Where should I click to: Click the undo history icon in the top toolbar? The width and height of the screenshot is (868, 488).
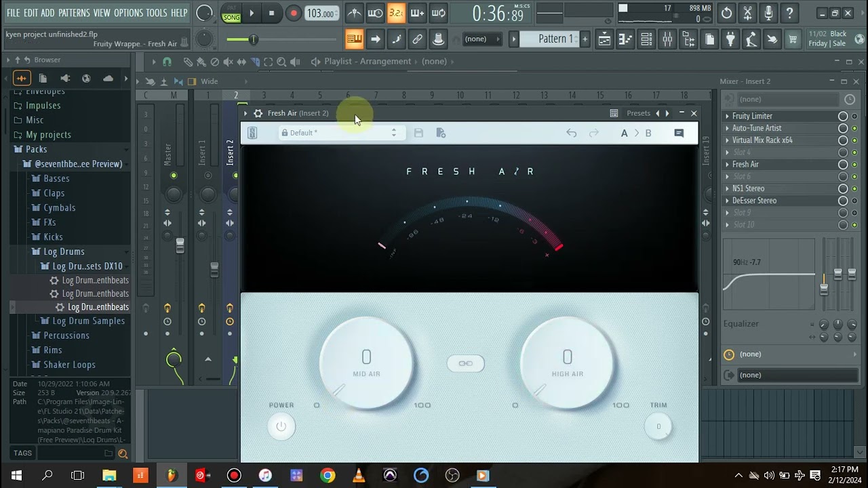pos(726,13)
